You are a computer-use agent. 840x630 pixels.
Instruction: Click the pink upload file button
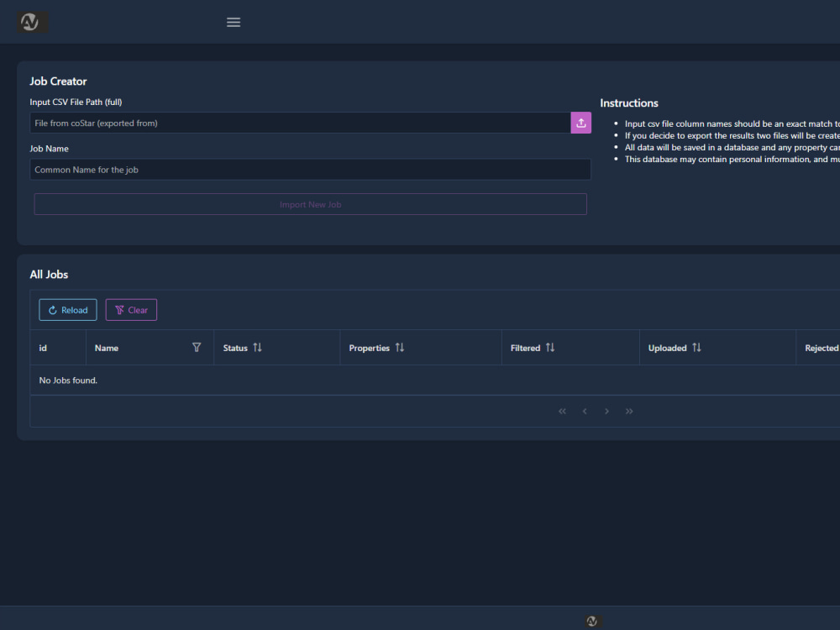pos(580,123)
